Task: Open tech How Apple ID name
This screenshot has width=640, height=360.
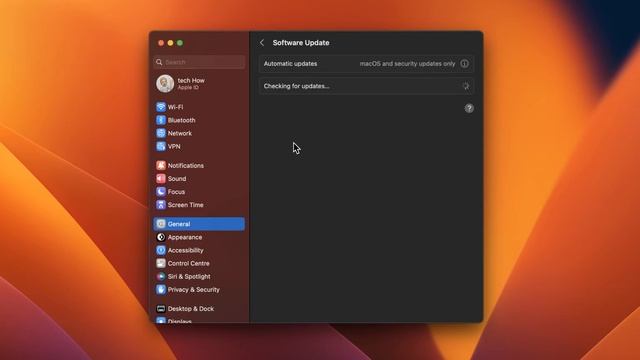Action: 191,80
